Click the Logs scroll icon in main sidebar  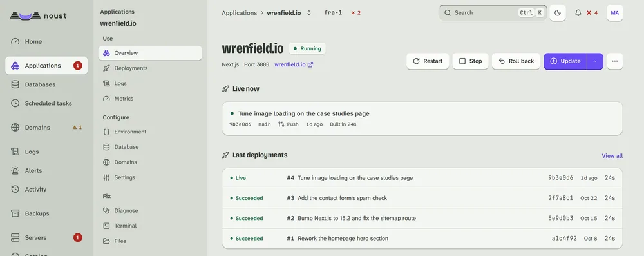(15, 152)
